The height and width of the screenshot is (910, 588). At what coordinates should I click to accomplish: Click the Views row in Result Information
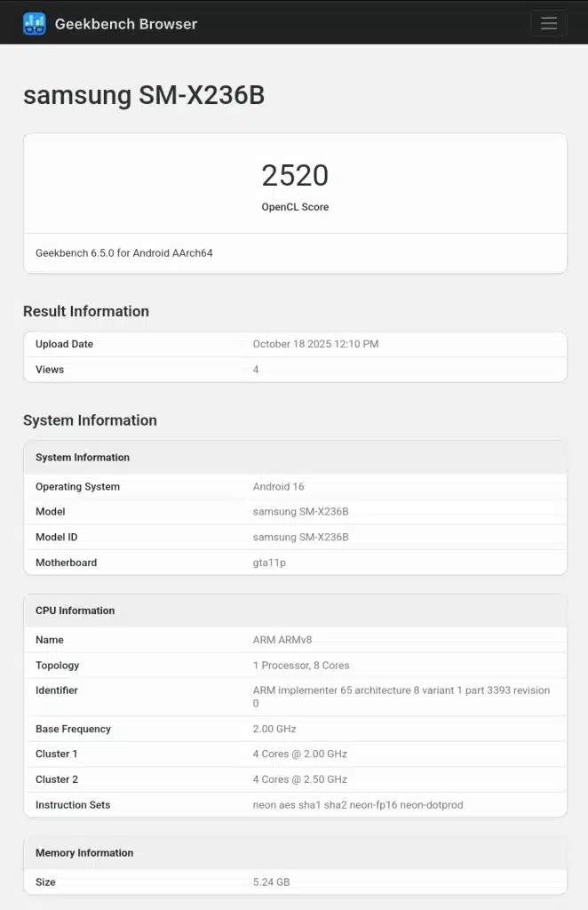(50, 370)
